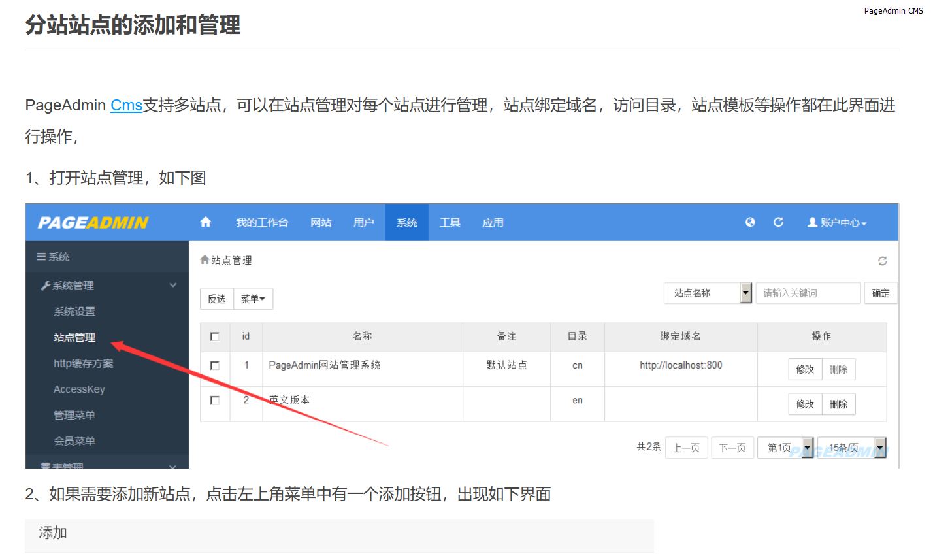Screen dimensions: 933x560
Task: Click the hamburger icon next to 系统
Action: point(41,257)
